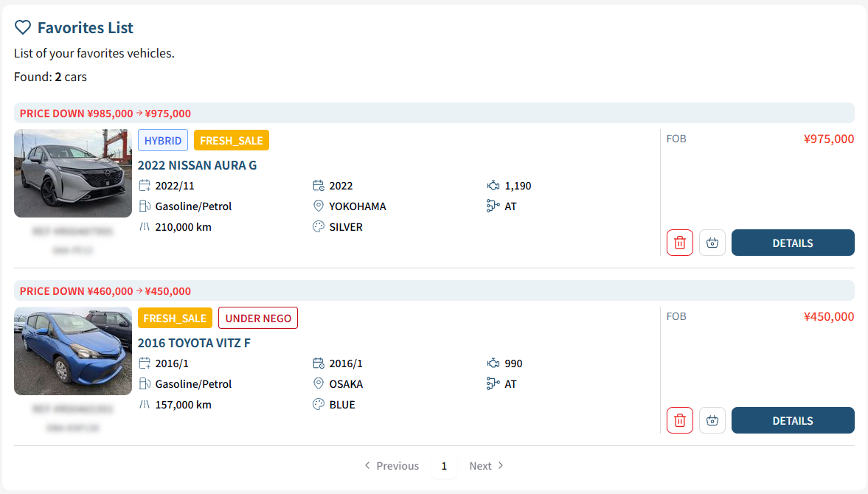Click the transmission icon on Nissan Aura row

tap(493, 206)
